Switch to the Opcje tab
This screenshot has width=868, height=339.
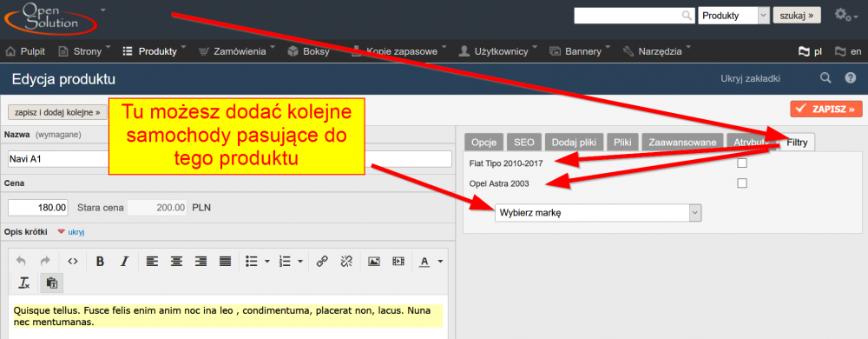[484, 143]
